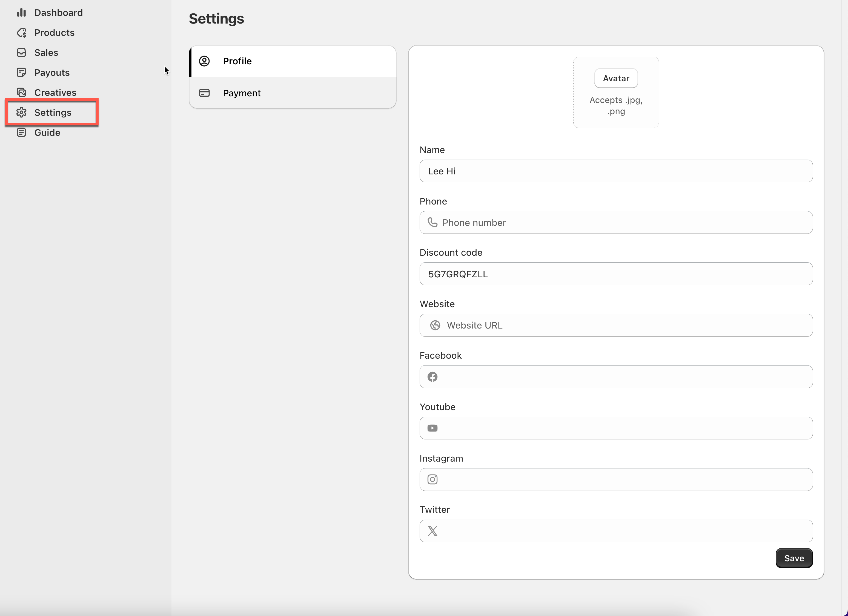Click the Payment credit card icon
Image resolution: width=848 pixels, height=616 pixels.
click(x=204, y=93)
